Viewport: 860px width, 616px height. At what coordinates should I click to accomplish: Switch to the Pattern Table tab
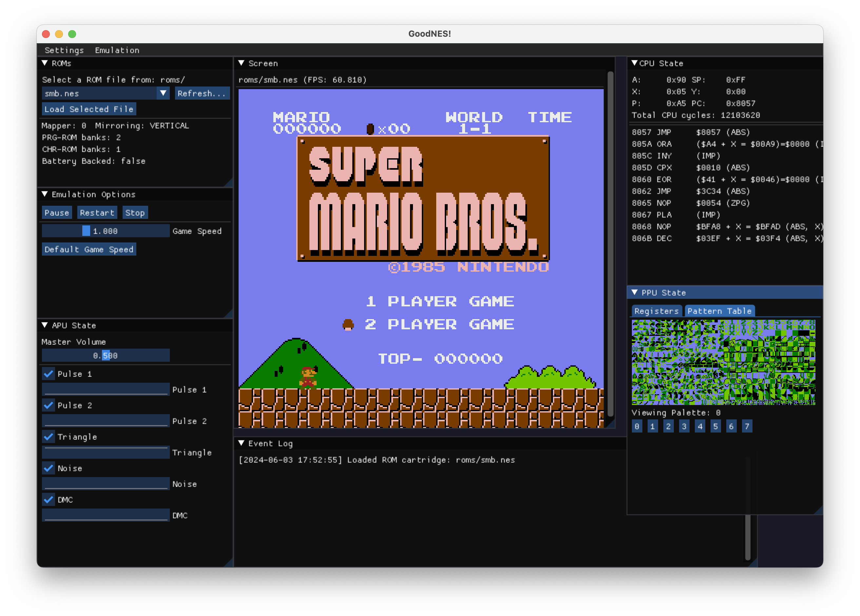point(719,311)
